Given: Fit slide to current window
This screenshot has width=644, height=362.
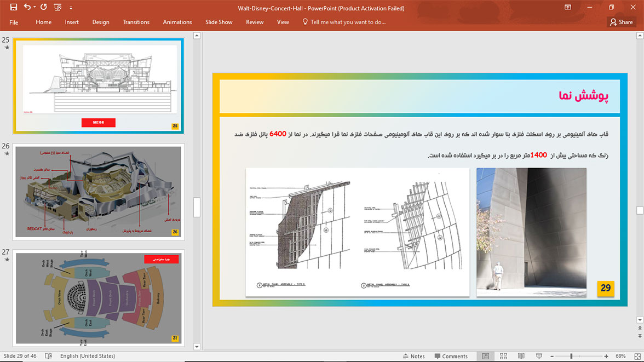Looking at the screenshot, I should pyautogui.click(x=637, y=356).
